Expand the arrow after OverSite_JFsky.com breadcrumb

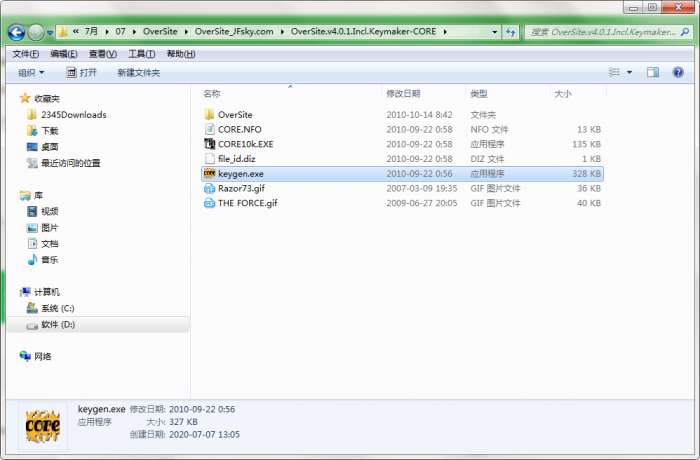[282, 32]
